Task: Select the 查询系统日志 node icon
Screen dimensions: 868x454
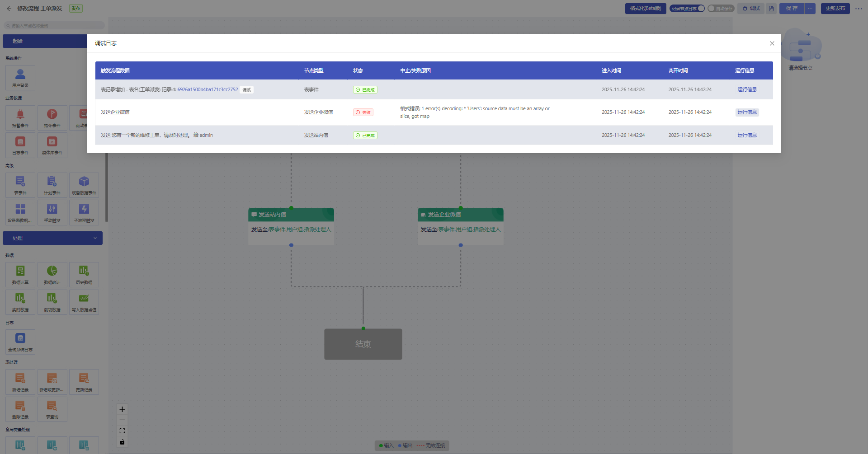Action: pyautogui.click(x=20, y=339)
